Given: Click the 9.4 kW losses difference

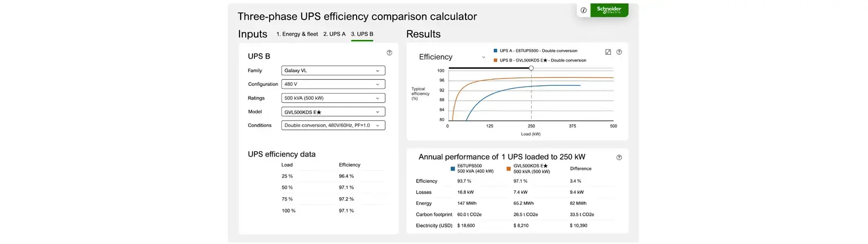Looking at the screenshot, I should click(578, 192).
